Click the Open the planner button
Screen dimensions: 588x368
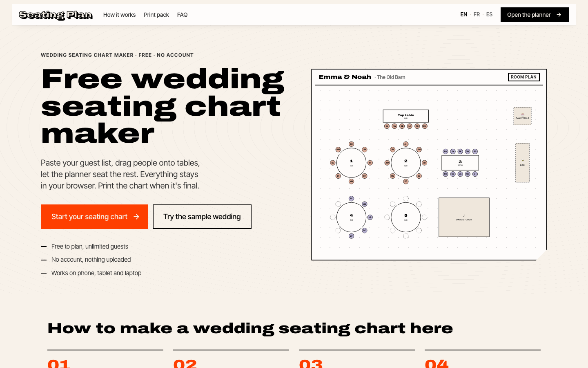[535, 15]
